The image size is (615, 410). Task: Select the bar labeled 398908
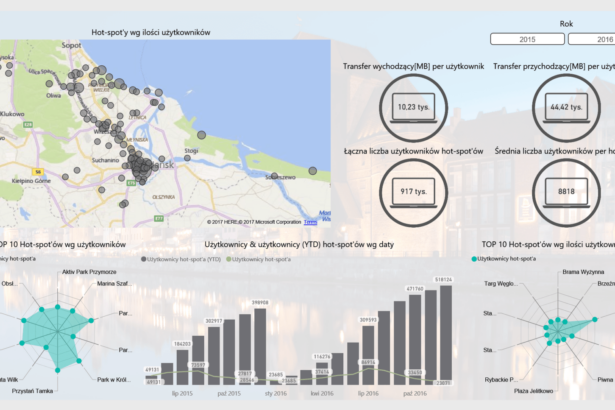260,346
